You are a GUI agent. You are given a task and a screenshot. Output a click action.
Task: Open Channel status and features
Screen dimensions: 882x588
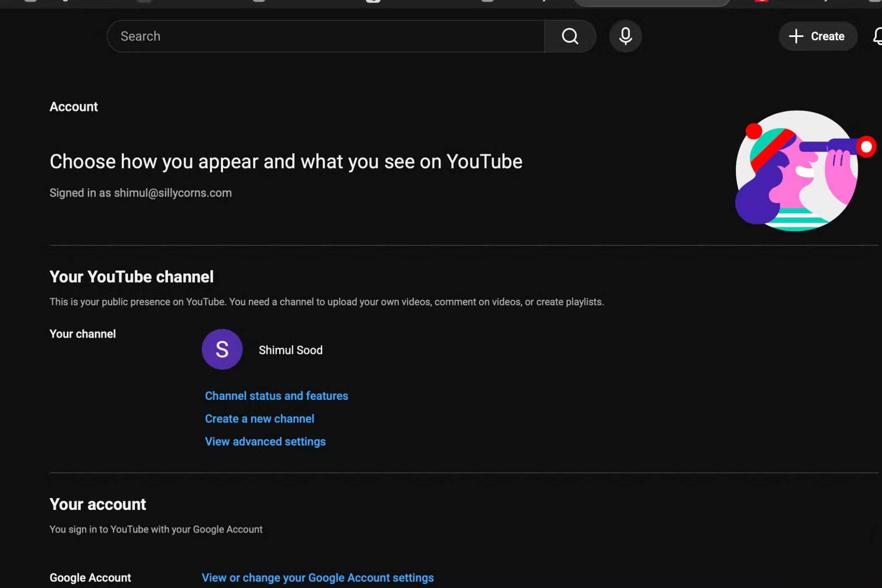[276, 395]
